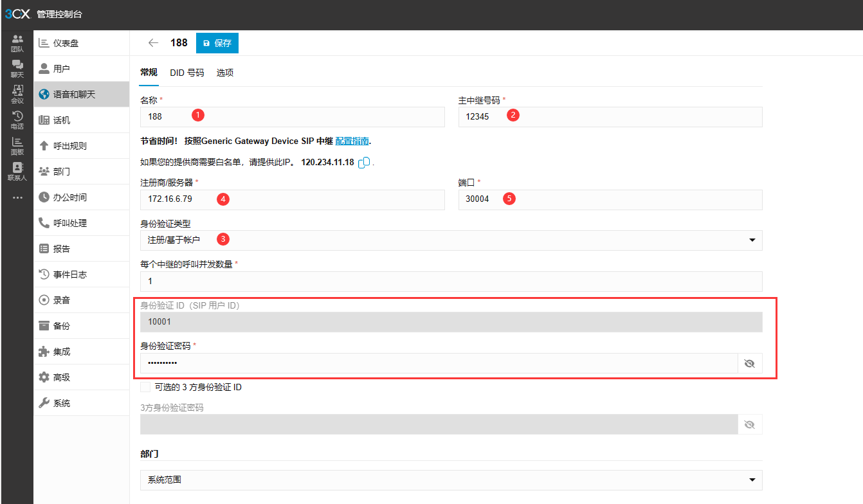The height and width of the screenshot is (504, 863).
Task: Open 备份 backup in sidebar
Action: coord(82,326)
